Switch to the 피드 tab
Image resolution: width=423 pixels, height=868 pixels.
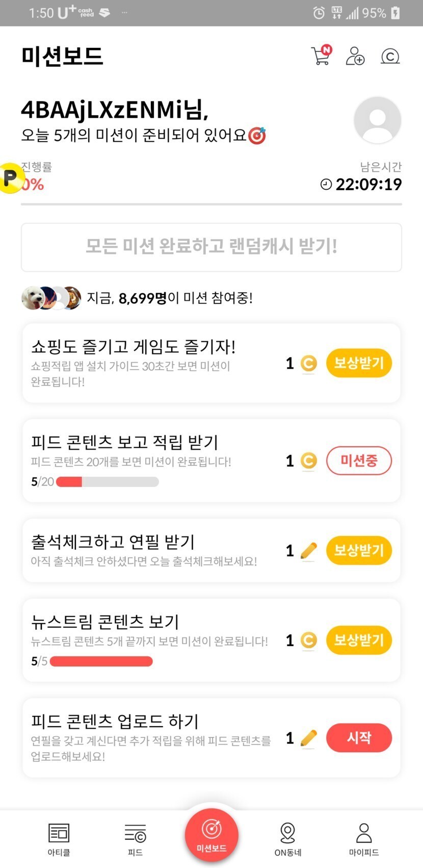(135, 838)
